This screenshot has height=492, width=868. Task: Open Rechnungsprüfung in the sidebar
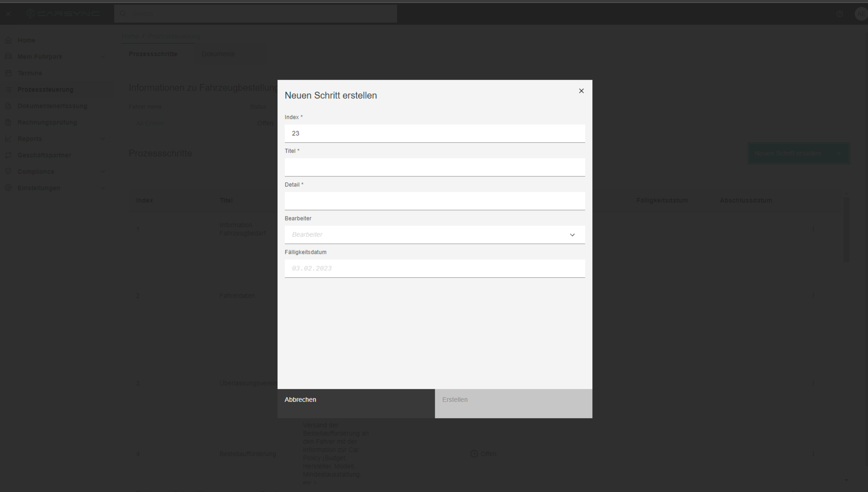pos(47,122)
